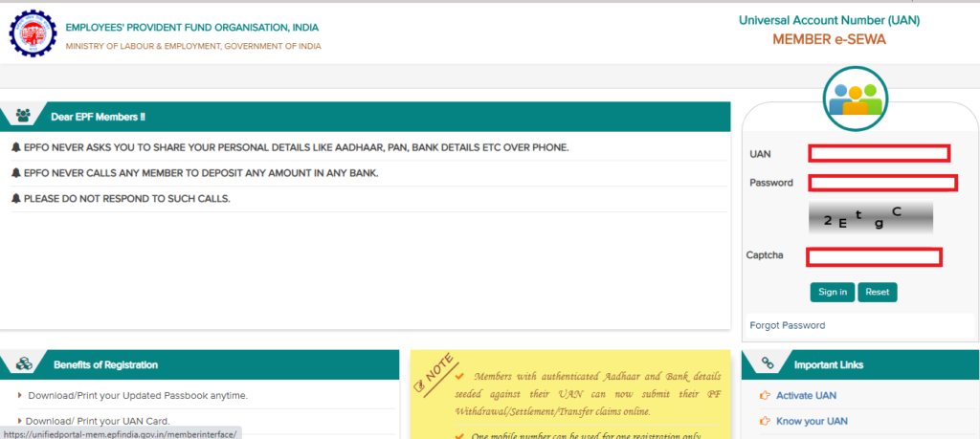This screenshot has height=439, width=980.
Task: Click the Aadhaar and Bank details note paragraph
Action: (x=589, y=394)
